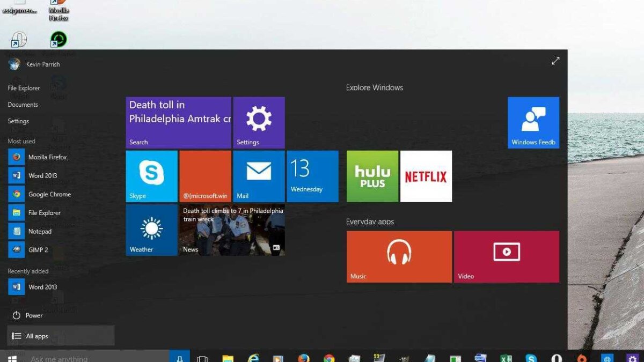644x362 pixels.
Task: Launch the Settings tile
Action: point(259,122)
